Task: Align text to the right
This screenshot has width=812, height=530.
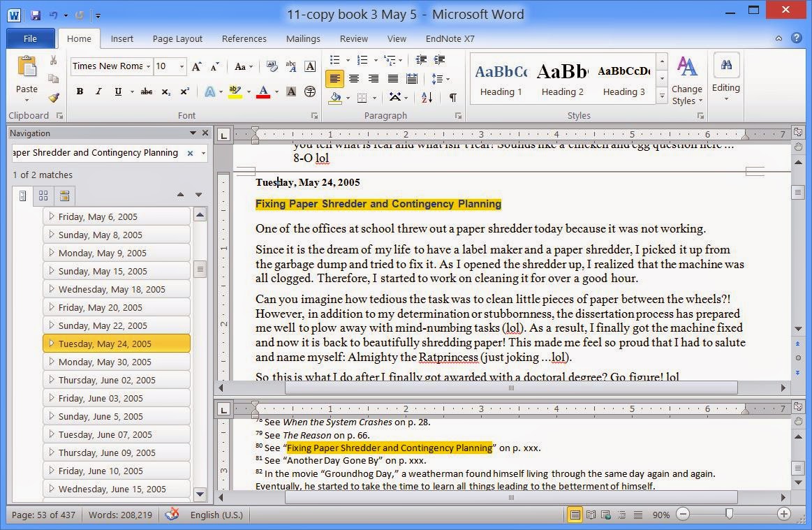Action: (x=374, y=79)
